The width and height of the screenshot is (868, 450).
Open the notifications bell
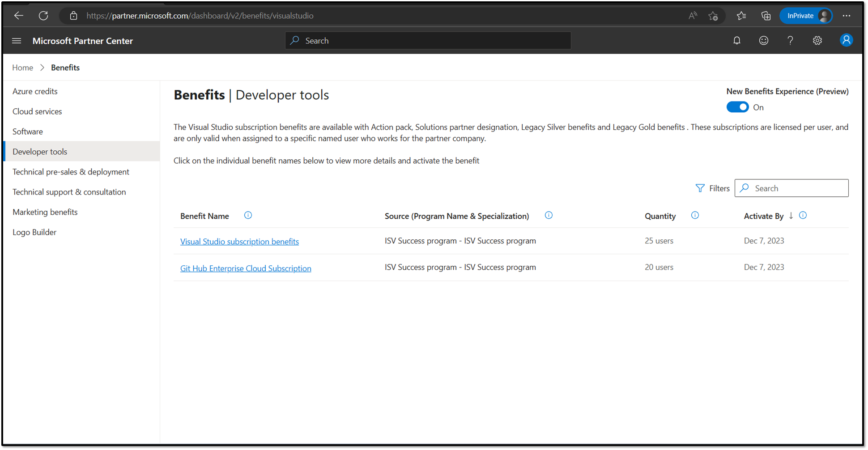(736, 41)
